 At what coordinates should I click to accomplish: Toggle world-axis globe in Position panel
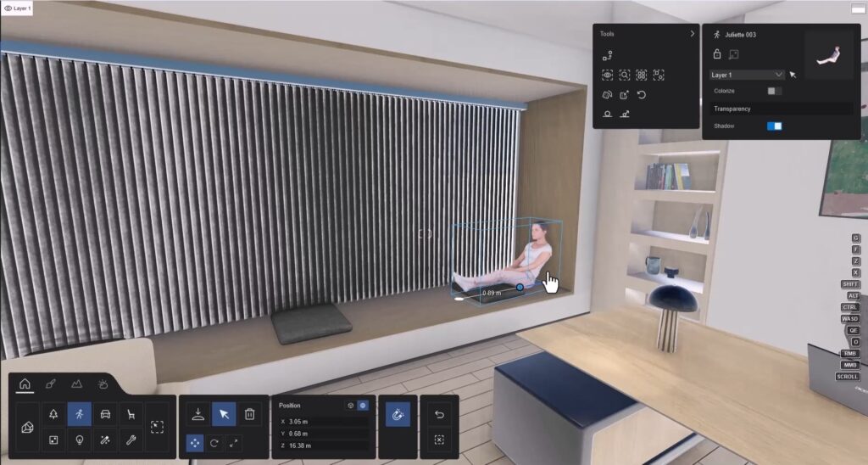click(363, 405)
